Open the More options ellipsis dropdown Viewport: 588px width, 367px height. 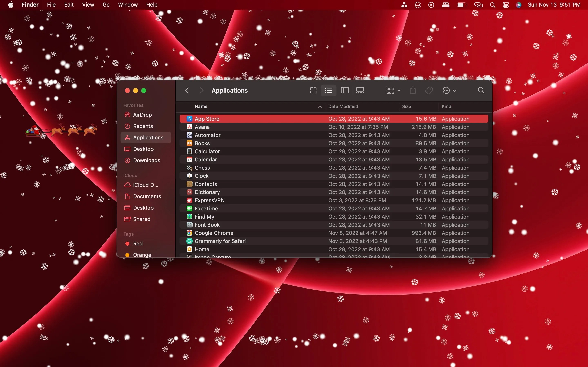coord(449,90)
